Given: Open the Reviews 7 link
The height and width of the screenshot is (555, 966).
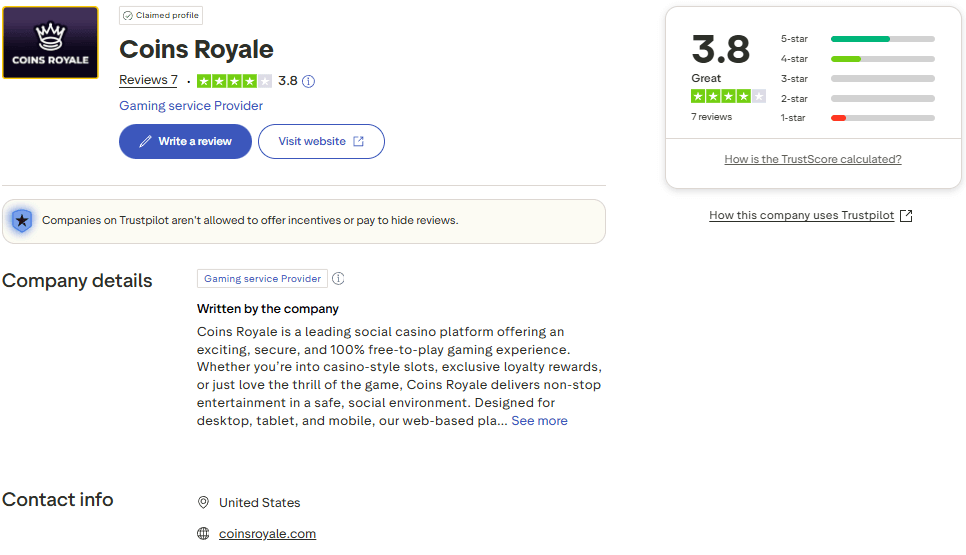Looking at the screenshot, I should 148,80.
